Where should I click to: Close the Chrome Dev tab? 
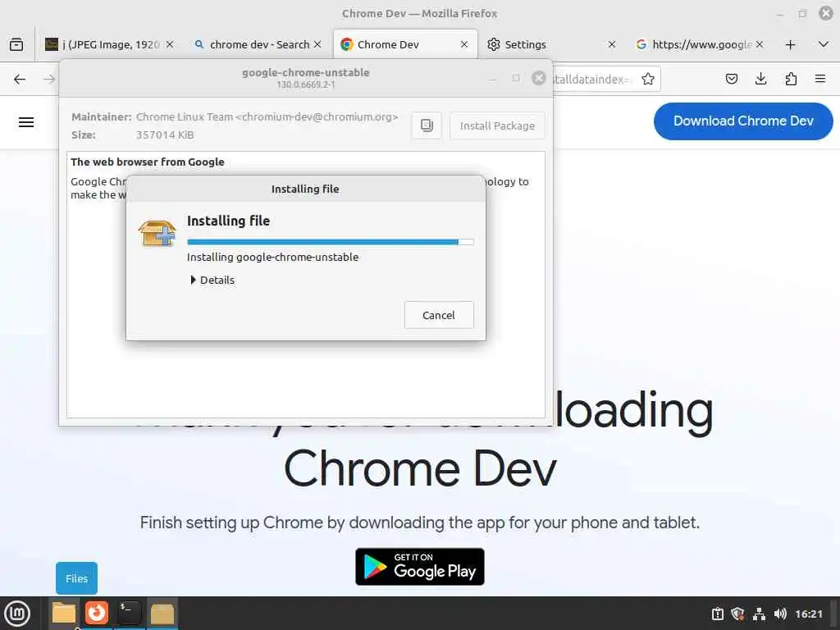(x=464, y=44)
